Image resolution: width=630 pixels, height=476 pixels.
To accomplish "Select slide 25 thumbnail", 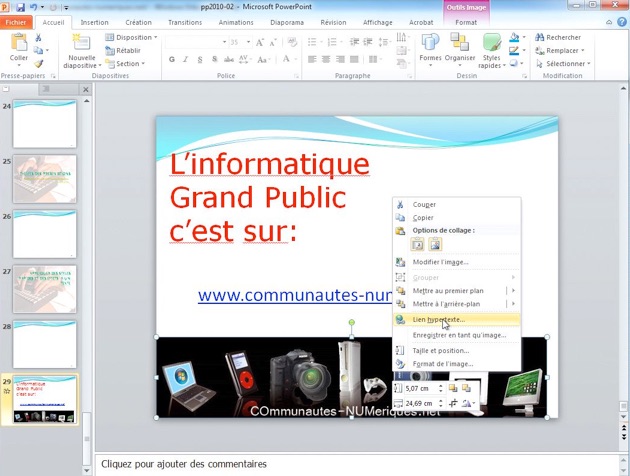I will (45, 179).
